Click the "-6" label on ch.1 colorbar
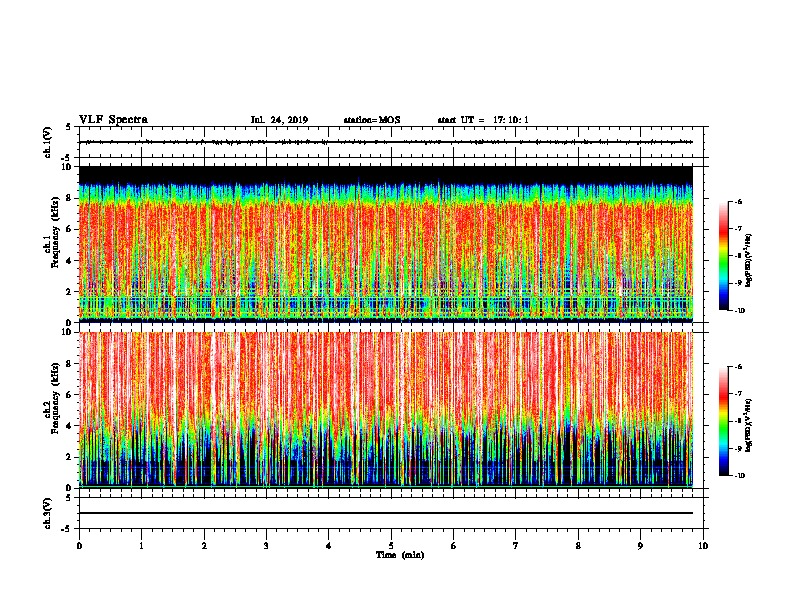 coord(738,201)
